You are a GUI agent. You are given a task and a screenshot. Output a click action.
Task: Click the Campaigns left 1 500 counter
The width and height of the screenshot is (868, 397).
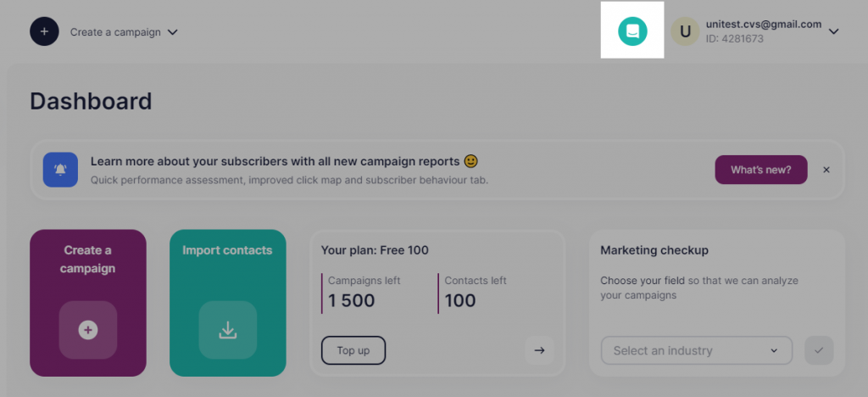click(363, 293)
